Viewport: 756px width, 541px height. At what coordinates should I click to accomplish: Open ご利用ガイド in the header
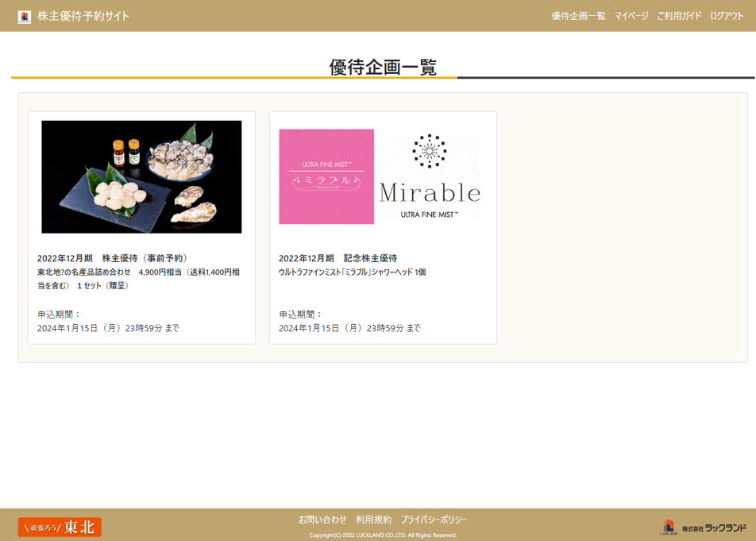pos(679,16)
